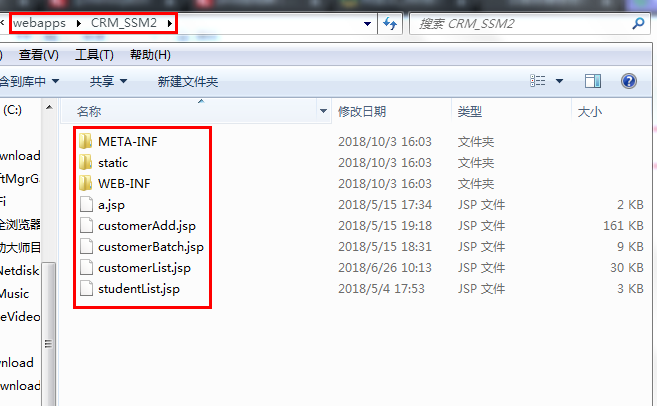This screenshot has width=657, height=406.
Task: Click the search magnifier icon
Action: (638, 23)
